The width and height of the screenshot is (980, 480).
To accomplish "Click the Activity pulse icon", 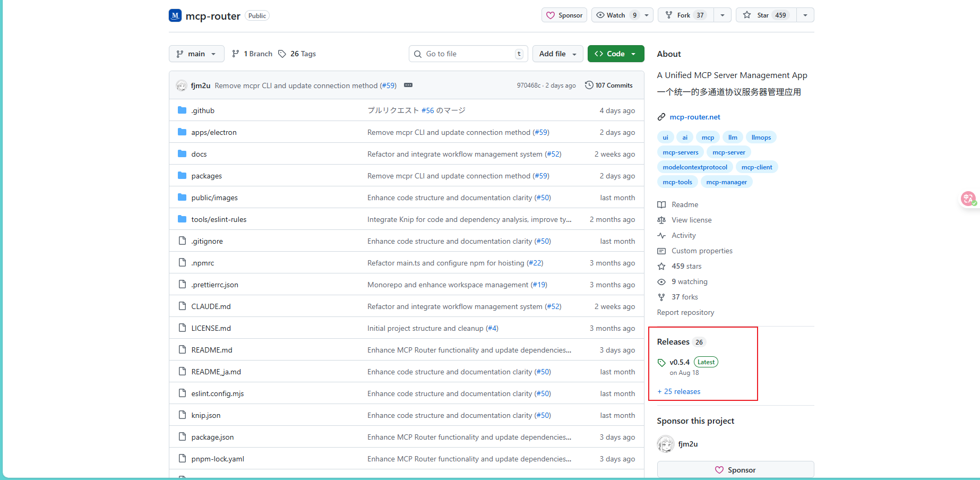I will click(661, 235).
